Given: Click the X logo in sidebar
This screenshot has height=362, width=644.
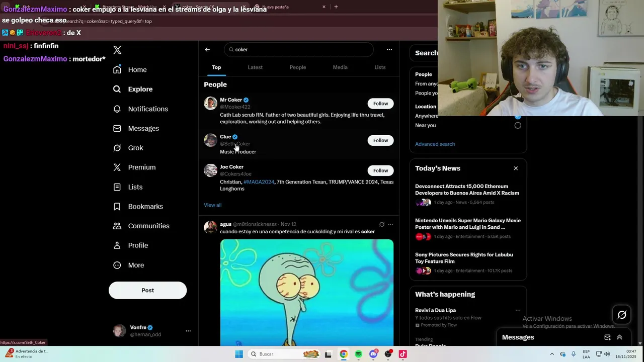Looking at the screenshot, I should (117, 50).
